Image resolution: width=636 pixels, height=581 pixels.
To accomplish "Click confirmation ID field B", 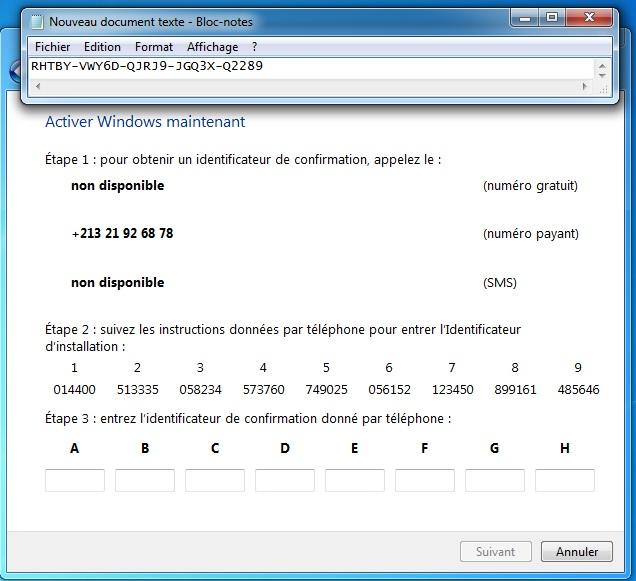I will [x=145, y=480].
